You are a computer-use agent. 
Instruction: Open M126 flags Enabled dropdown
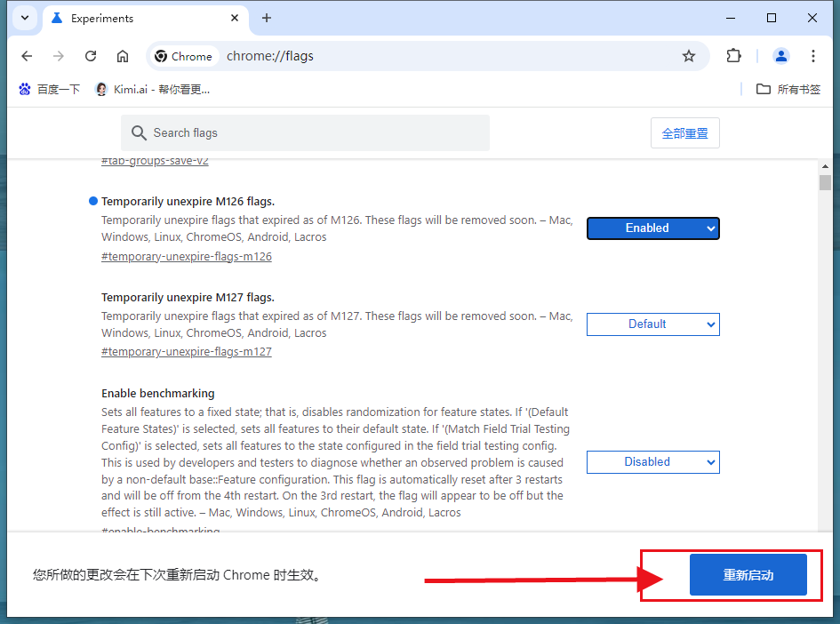pos(652,228)
